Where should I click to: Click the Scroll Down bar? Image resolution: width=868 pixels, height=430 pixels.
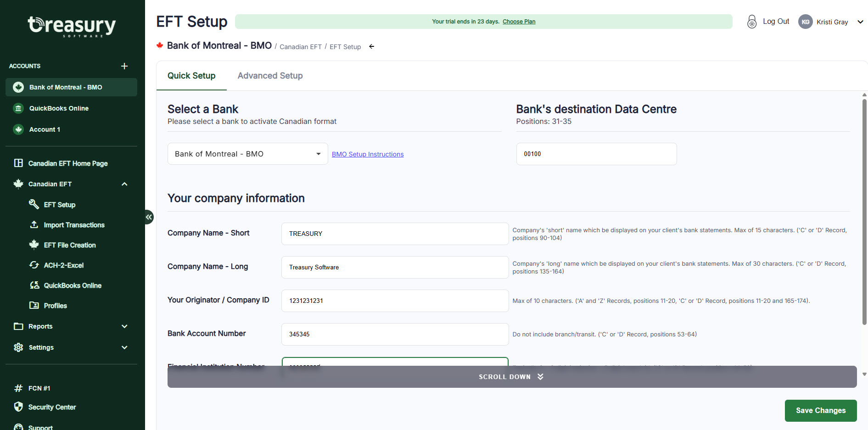[x=512, y=377]
